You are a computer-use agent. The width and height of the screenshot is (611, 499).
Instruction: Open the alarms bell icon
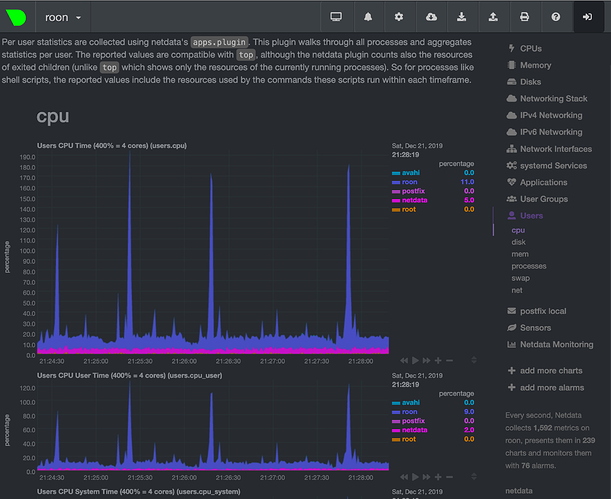[368, 17]
